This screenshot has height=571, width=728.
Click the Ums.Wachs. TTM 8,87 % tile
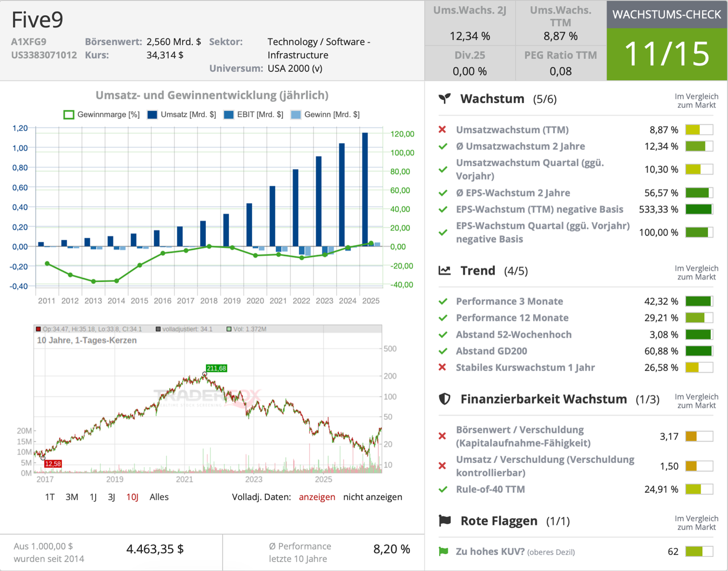pyautogui.click(x=560, y=23)
